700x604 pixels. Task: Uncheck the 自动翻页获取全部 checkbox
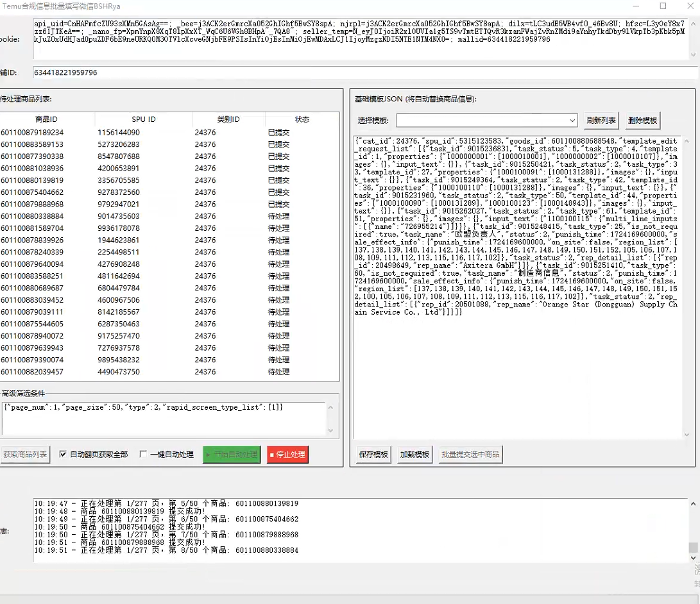coord(63,455)
